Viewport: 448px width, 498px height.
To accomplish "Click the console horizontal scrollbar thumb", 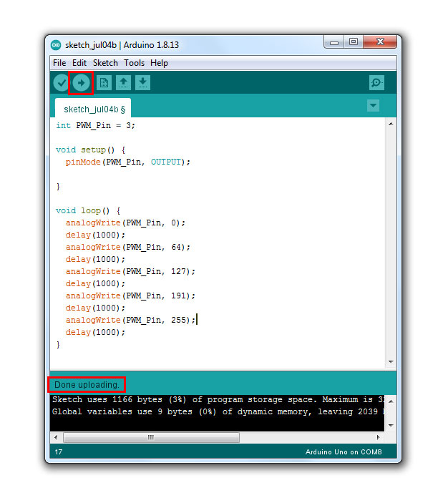I will pyautogui.click(x=151, y=437).
